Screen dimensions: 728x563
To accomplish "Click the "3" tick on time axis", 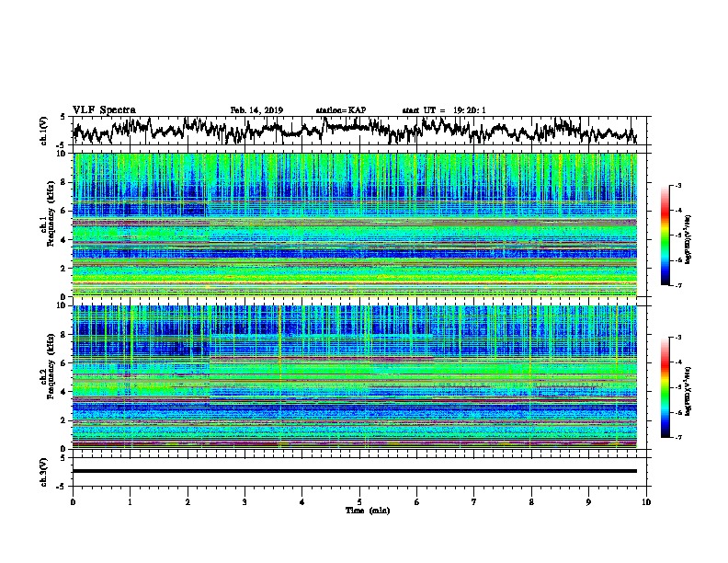I will point(245,502).
